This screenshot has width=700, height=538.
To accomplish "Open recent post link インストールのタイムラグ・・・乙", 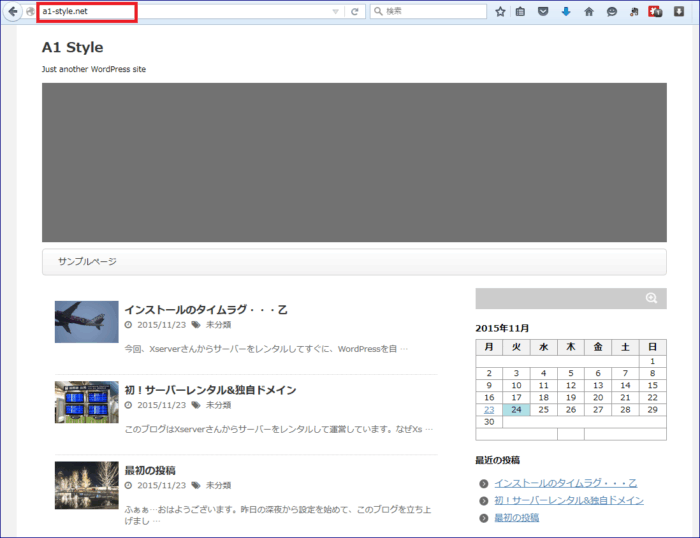I will tap(566, 484).
